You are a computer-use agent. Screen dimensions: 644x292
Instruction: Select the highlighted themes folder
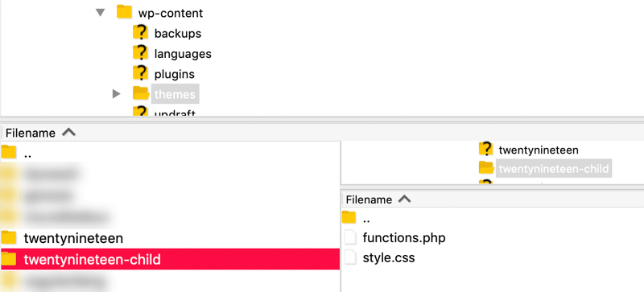tap(175, 94)
